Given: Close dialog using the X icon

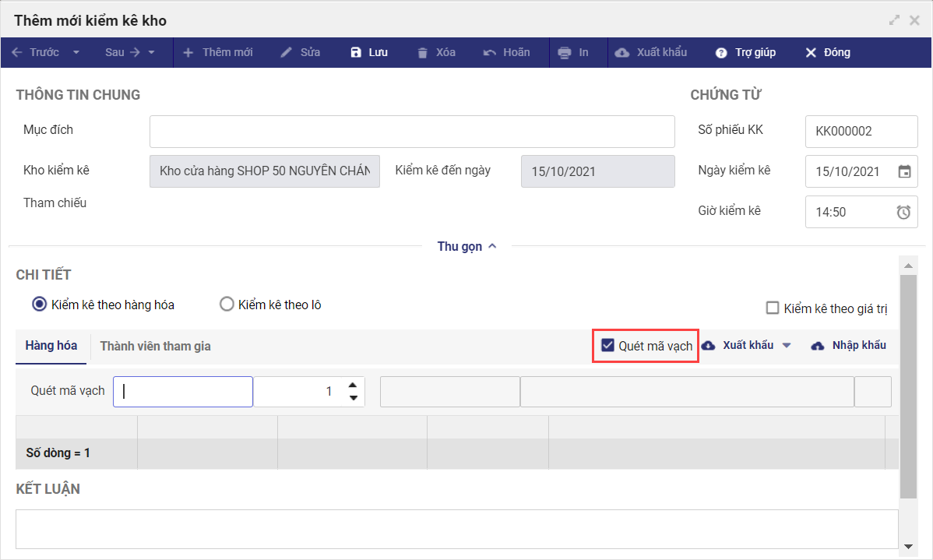Looking at the screenshot, I should 914,20.
